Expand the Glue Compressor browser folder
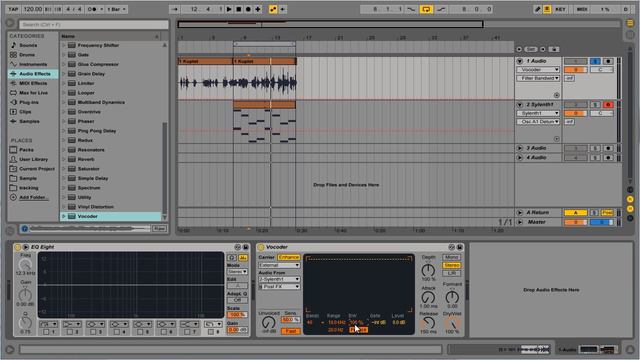 [64, 64]
